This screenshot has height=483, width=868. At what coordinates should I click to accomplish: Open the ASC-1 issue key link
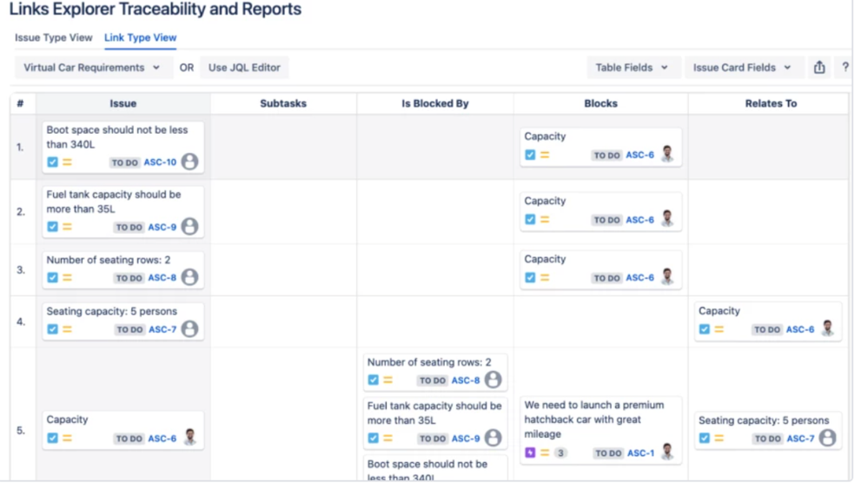(640, 453)
